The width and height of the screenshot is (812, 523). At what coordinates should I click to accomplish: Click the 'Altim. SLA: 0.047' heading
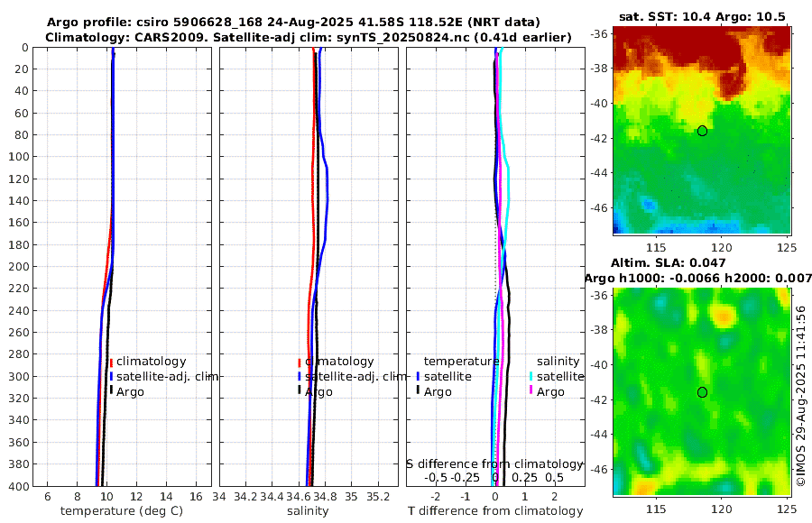[x=668, y=263]
